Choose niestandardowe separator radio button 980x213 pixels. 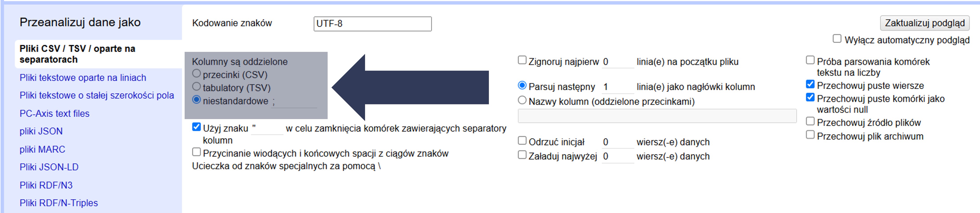[196, 100]
